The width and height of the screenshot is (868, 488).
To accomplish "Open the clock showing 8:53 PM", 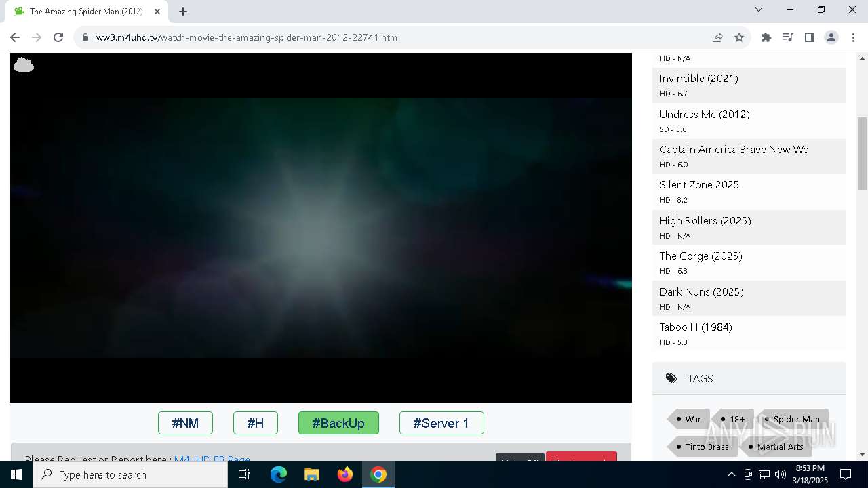I will point(811,474).
